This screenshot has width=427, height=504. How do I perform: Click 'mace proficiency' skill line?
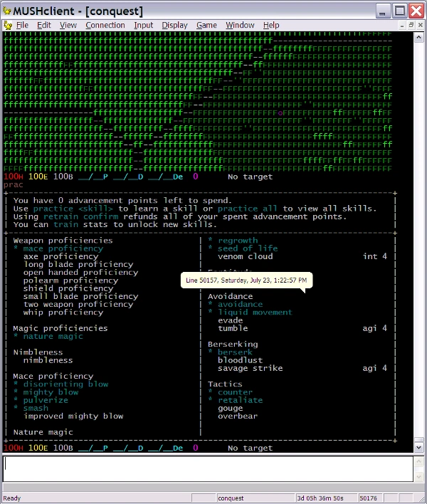pyautogui.click(x=63, y=248)
